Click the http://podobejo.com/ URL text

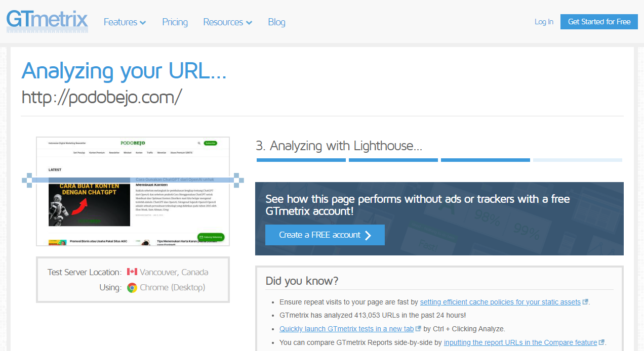coord(101,97)
